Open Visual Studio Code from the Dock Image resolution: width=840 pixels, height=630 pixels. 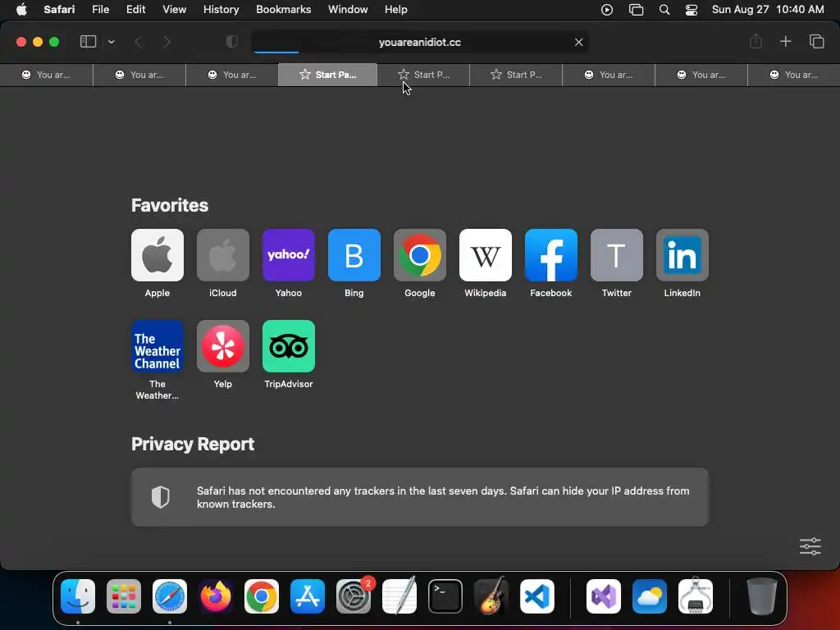coord(536,596)
